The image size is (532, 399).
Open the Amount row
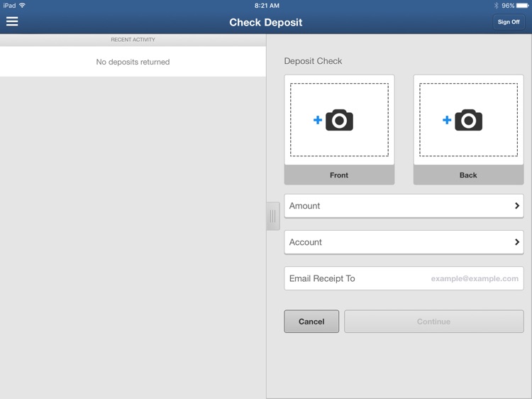click(x=404, y=206)
